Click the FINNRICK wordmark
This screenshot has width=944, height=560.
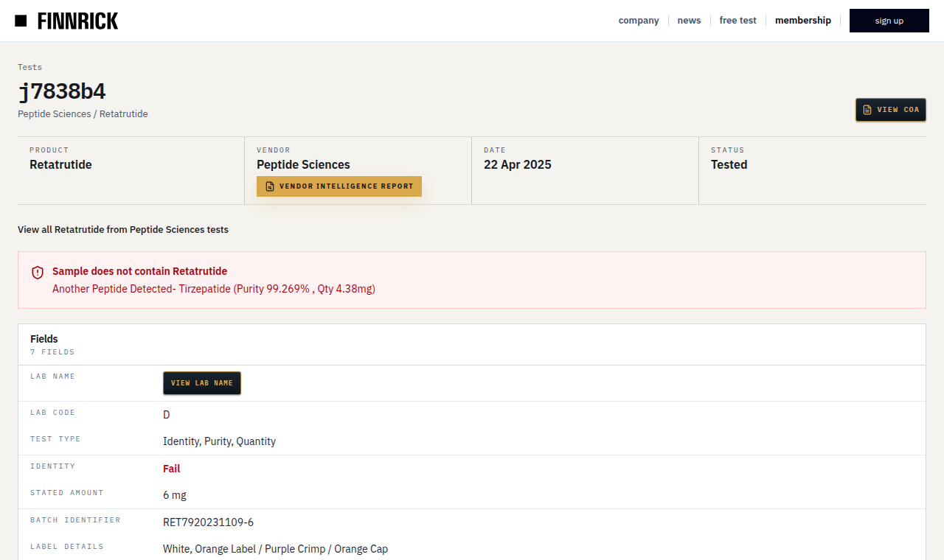coord(77,21)
